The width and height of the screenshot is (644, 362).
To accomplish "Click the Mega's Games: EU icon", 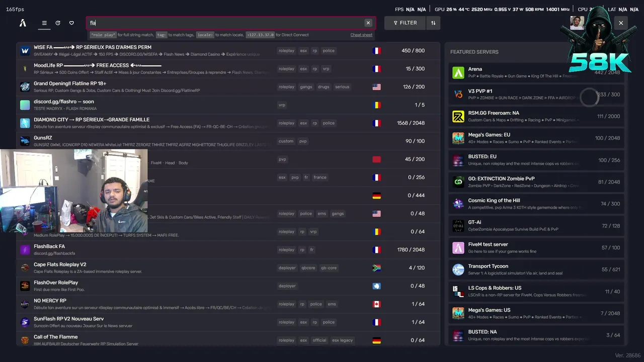I will [458, 138].
